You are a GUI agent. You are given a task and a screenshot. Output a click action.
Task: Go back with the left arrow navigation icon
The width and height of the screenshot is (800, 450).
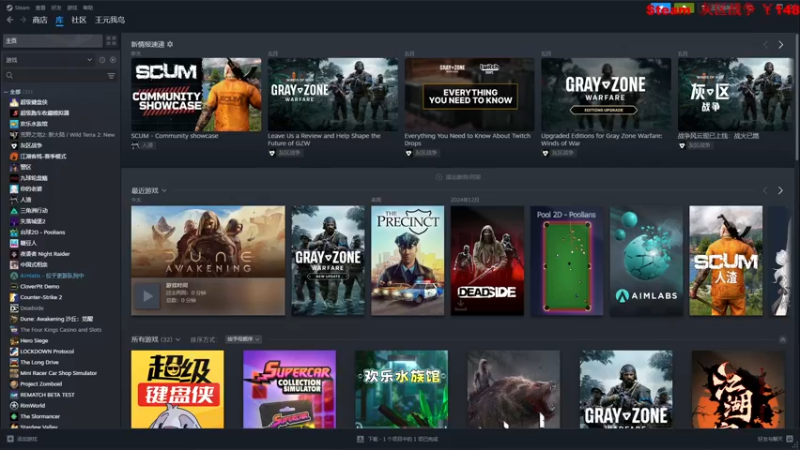[10, 20]
